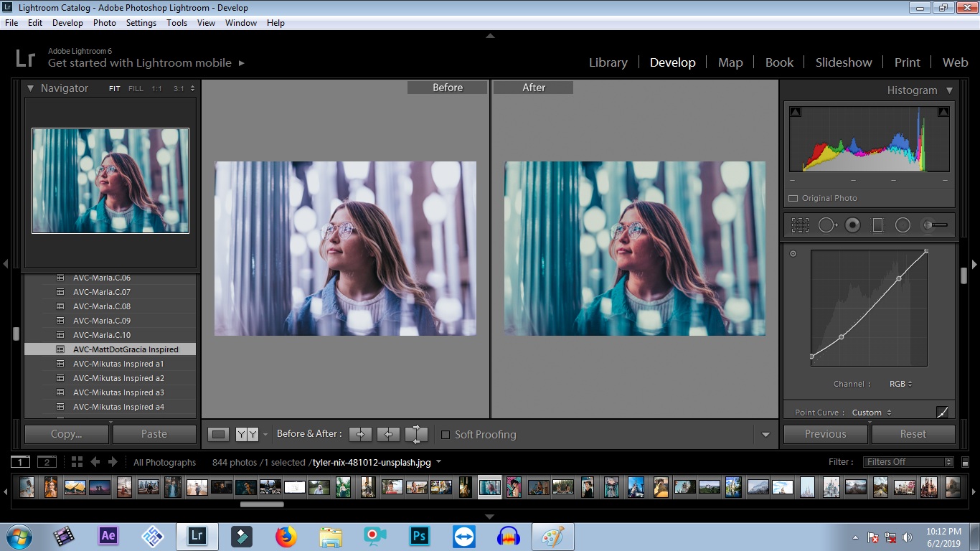The height and width of the screenshot is (551, 980).
Task: Select the Spot Removal tool
Action: pyautogui.click(x=827, y=225)
